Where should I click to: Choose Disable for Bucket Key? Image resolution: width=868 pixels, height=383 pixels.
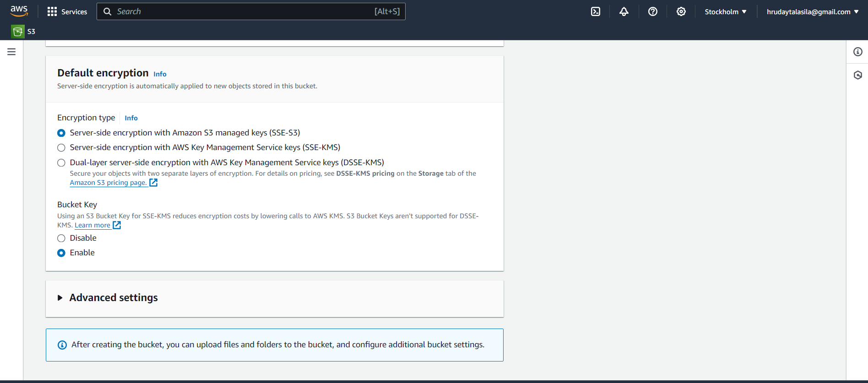(x=61, y=238)
